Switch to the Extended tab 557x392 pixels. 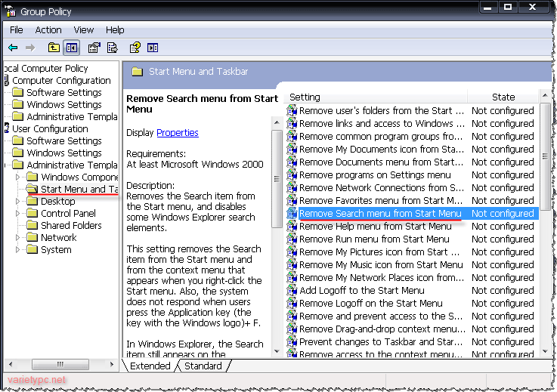[150, 366]
